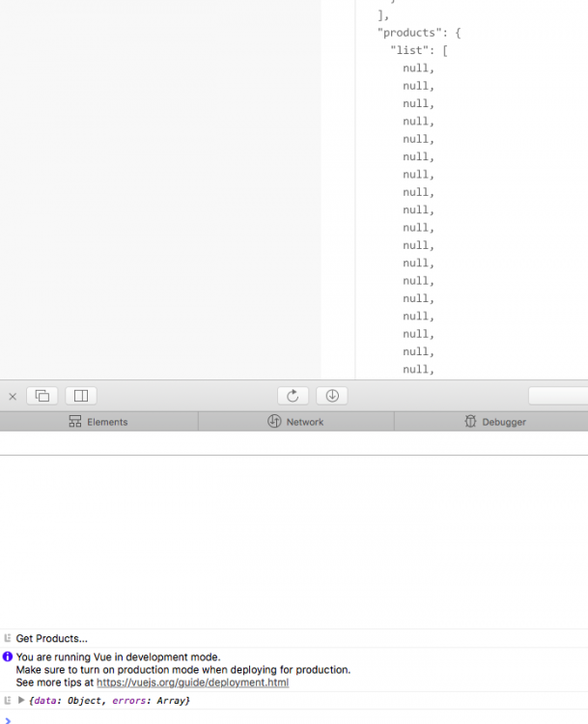Screen dimensions: 588x724
Task: Select the "list": [ JSON line
Action: pyautogui.click(x=419, y=50)
